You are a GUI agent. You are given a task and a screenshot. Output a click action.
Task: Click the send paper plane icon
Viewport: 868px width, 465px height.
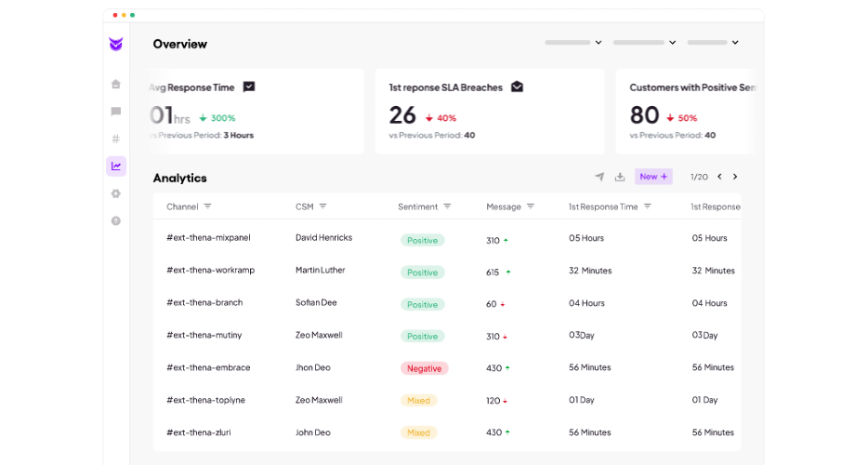coord(599,177)
